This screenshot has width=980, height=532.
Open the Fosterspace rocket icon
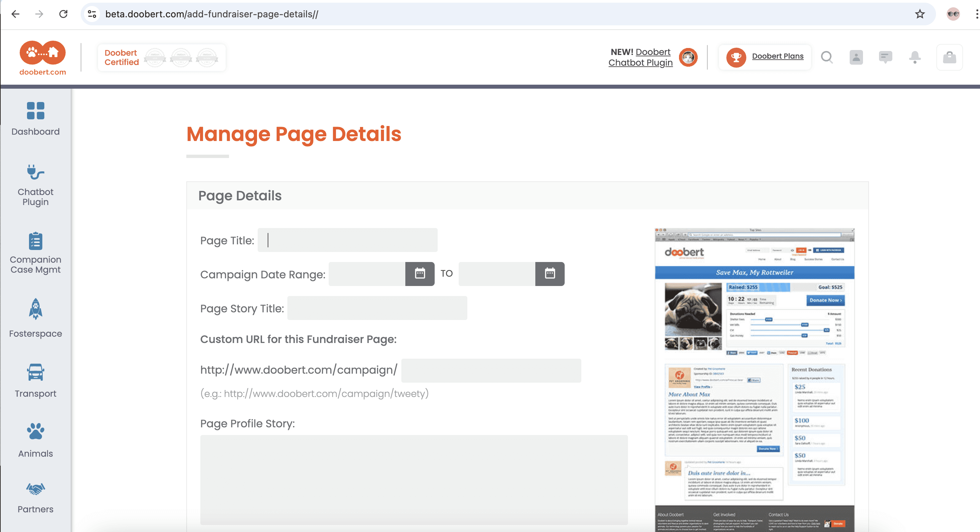(35, 309)
